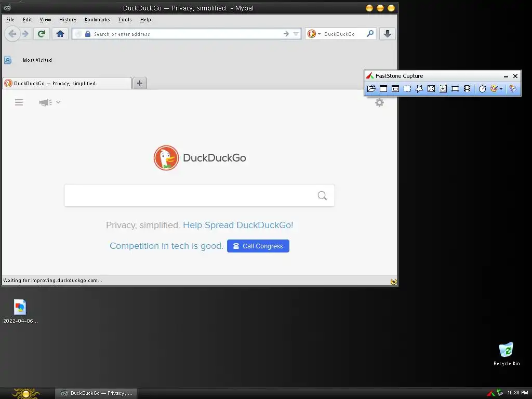Viewport: 532px width, 399px height.
Task: Open DuckDuckGo settings gear
Action: point(379,102)
